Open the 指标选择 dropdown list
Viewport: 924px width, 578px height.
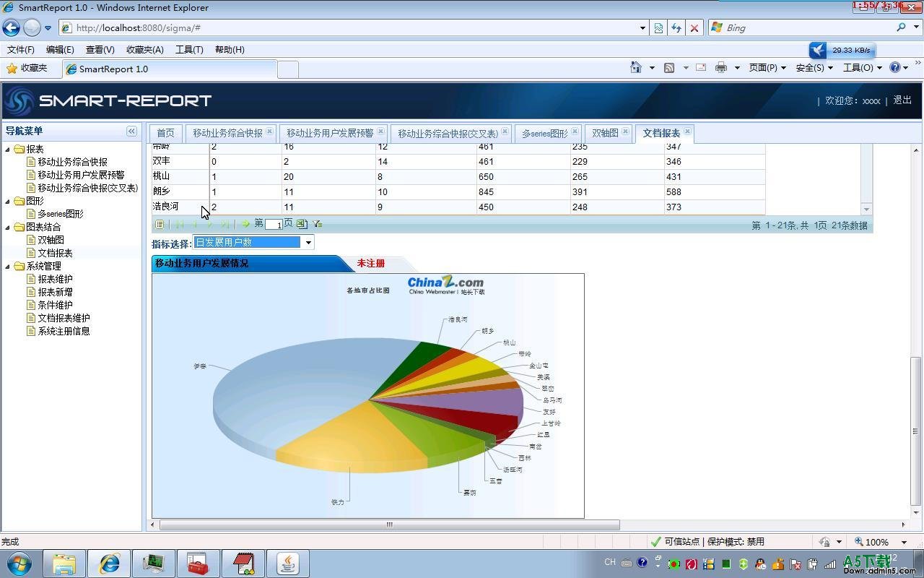point(308,243)
